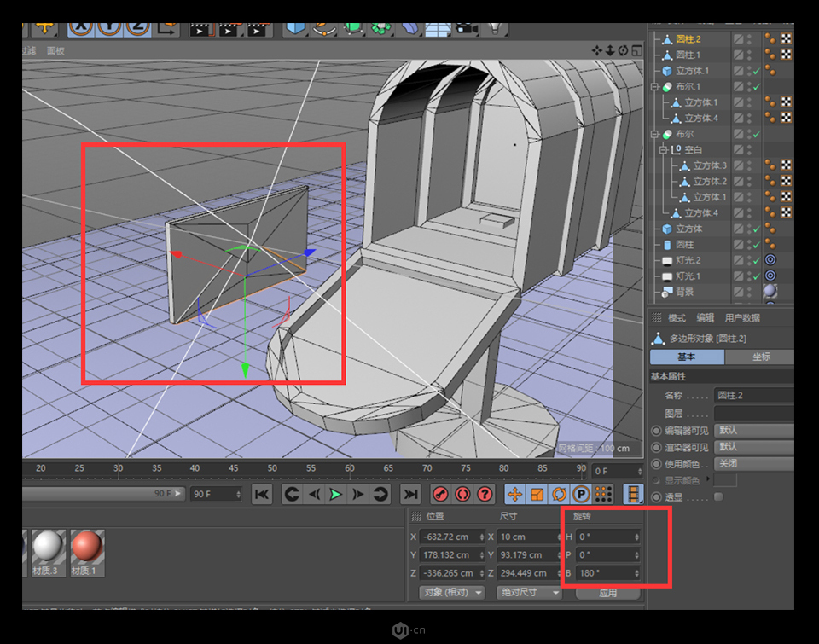Toggle the visibility dots for 圆柱.2
This screenshot has height=644, width=819.
pyautogui.click(x=748, y=38)
